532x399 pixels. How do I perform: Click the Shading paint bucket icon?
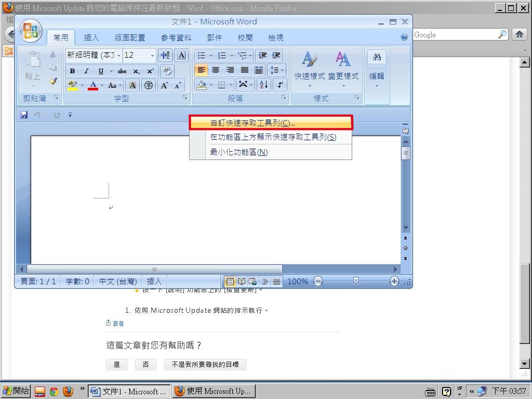tap(202, 85)
